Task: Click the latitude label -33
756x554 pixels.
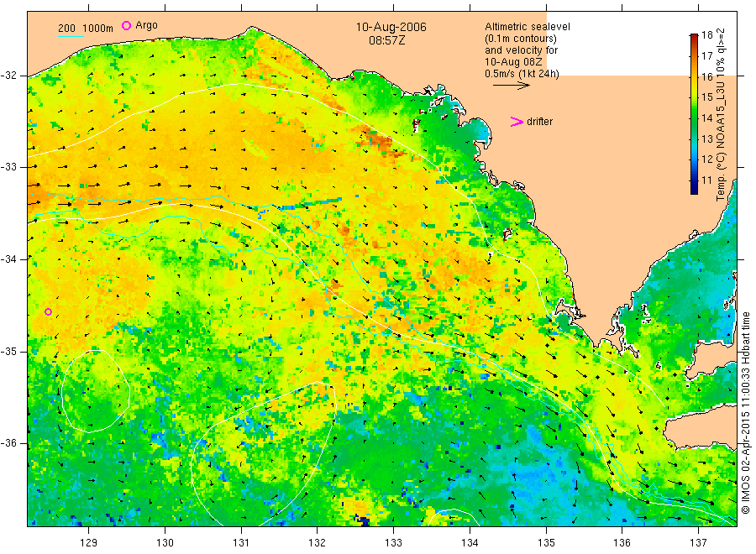Action: [8, 167]
